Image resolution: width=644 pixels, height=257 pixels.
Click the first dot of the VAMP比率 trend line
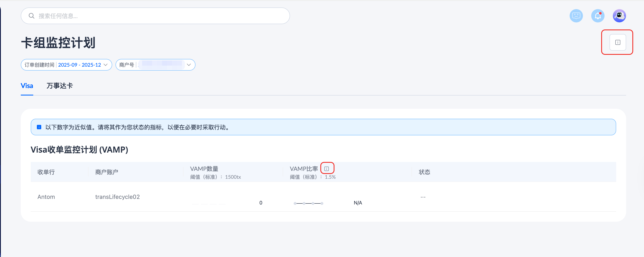tap(295, 203)
